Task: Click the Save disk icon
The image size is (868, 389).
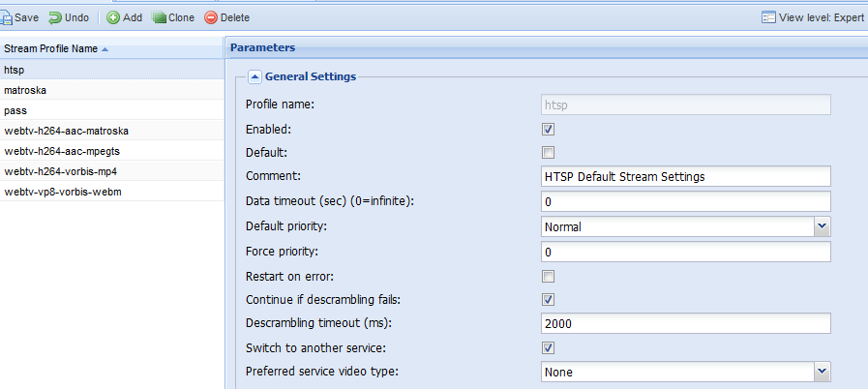Action: coord(6,17)
